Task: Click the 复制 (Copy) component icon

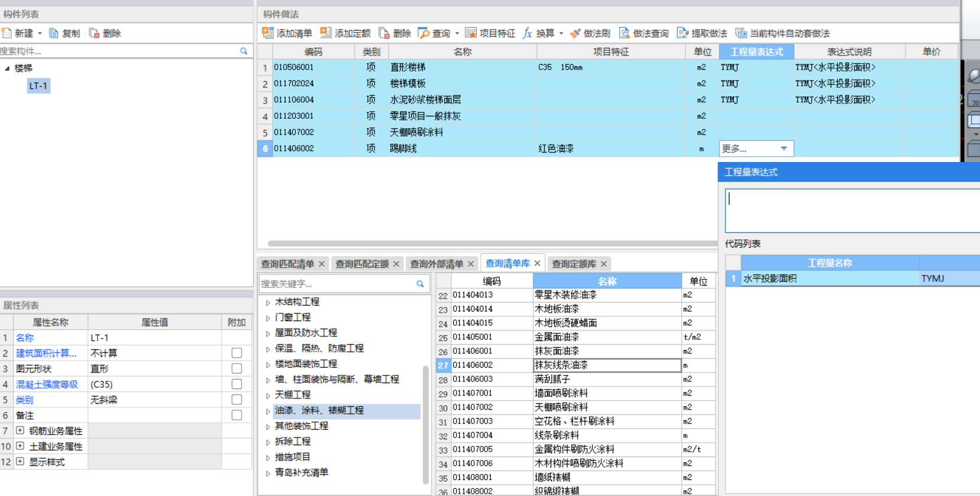Action: (54, 33)
